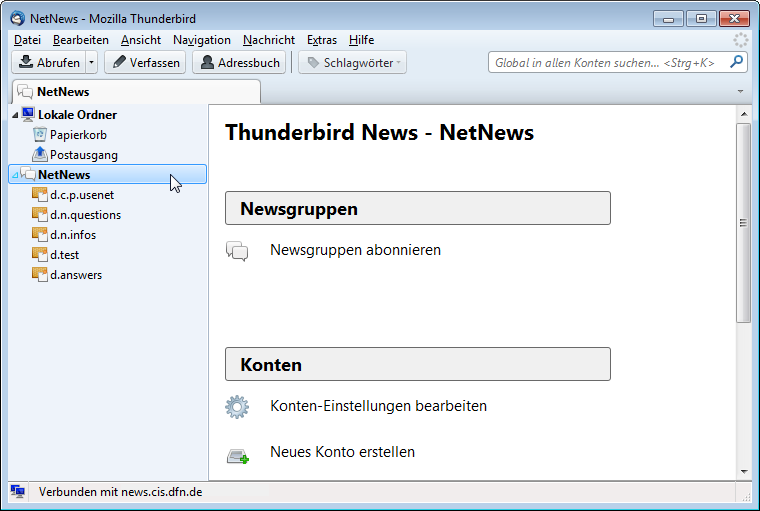Screen dimensions: 760x511
Task: Click the Schlagwörter tag icon
Action: (314, 63)
